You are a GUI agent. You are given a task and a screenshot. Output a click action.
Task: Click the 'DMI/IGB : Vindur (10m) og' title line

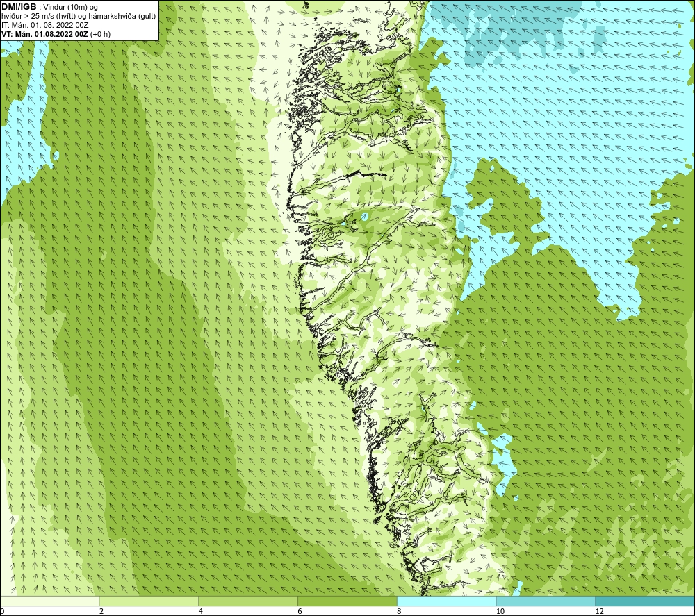pyautogui.click(x=49, y=7)
